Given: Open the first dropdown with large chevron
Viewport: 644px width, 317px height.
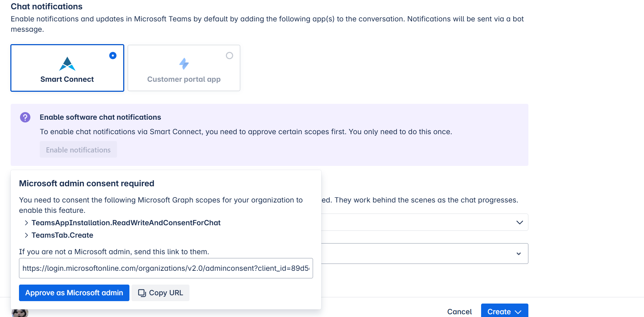Looking at the screenshot, I should pyautogui.click(x=519, y=222).
